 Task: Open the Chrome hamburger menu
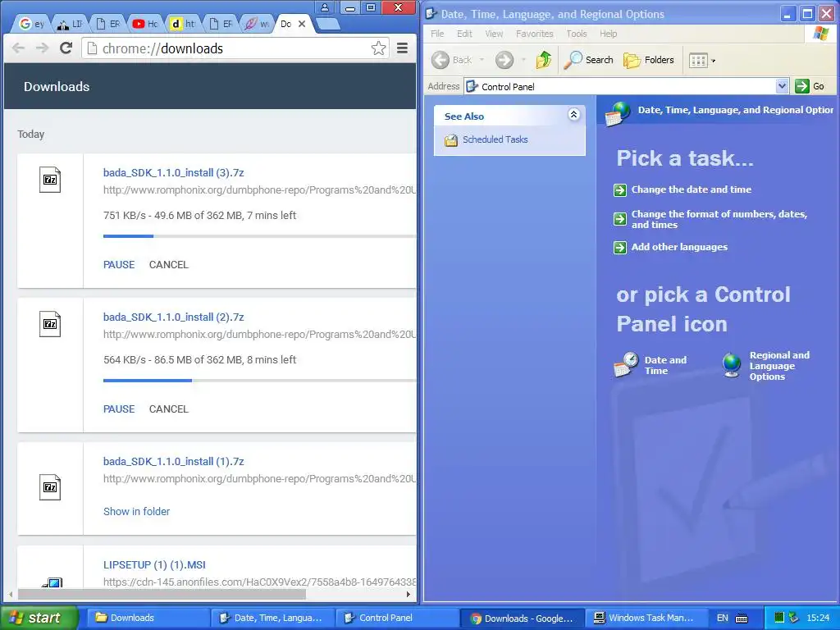pos(402,48)
